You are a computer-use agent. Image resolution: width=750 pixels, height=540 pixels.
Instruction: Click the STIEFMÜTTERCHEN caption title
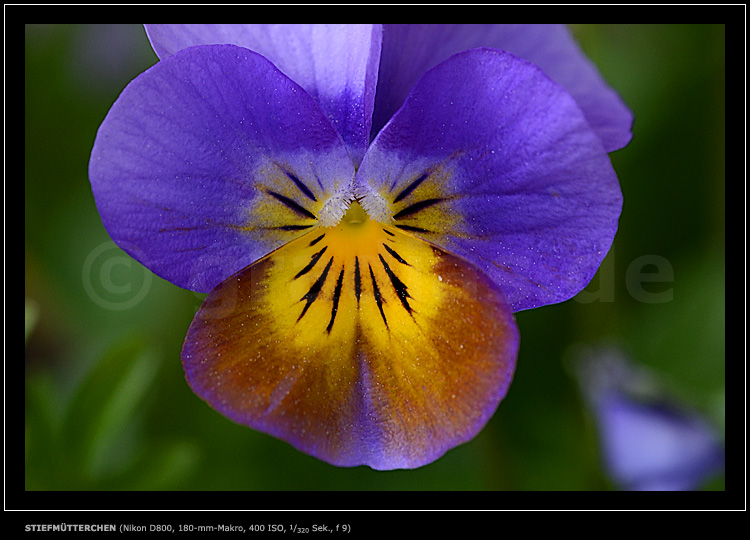[70, 528]
